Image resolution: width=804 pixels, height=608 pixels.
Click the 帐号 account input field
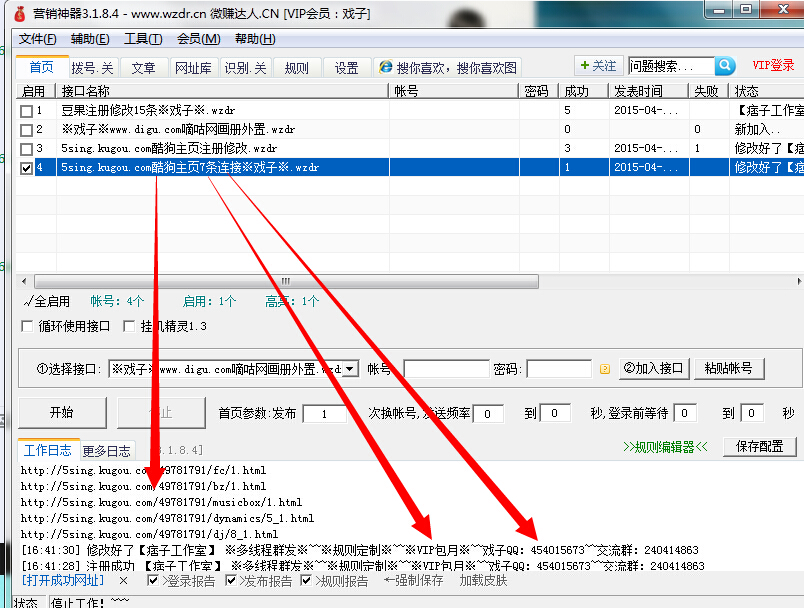[447, 369]
